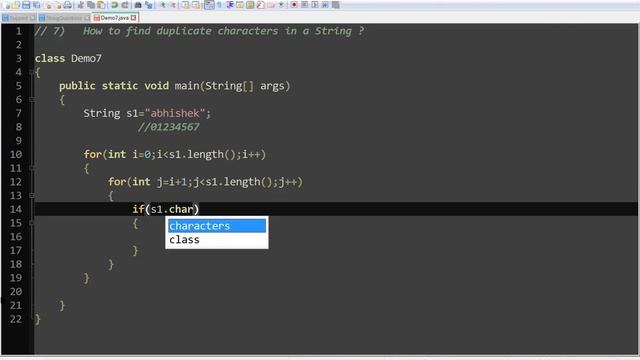
Task: Click the Cut scissors icon
Action: 81,5
